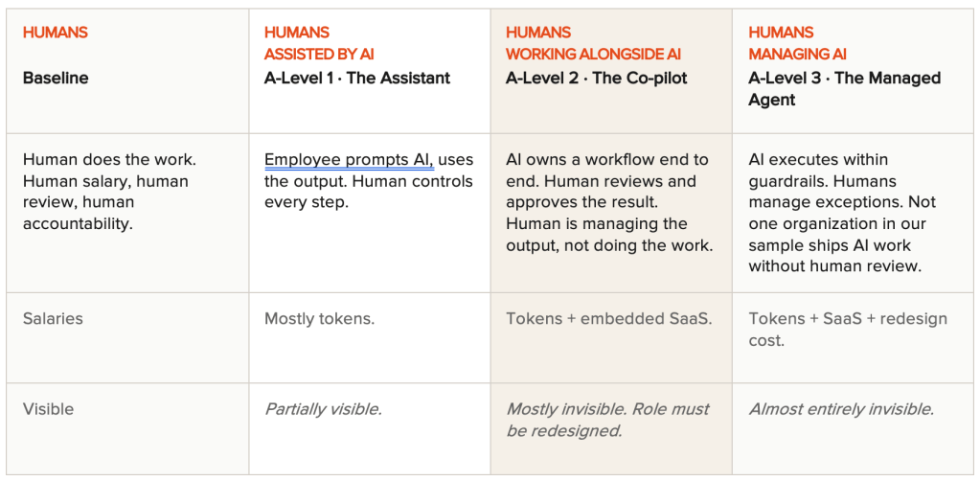Select 'A-Level 2 · The Co-pilot' title
The width and height of the screenshot is (980, 481).
[596, 79]
